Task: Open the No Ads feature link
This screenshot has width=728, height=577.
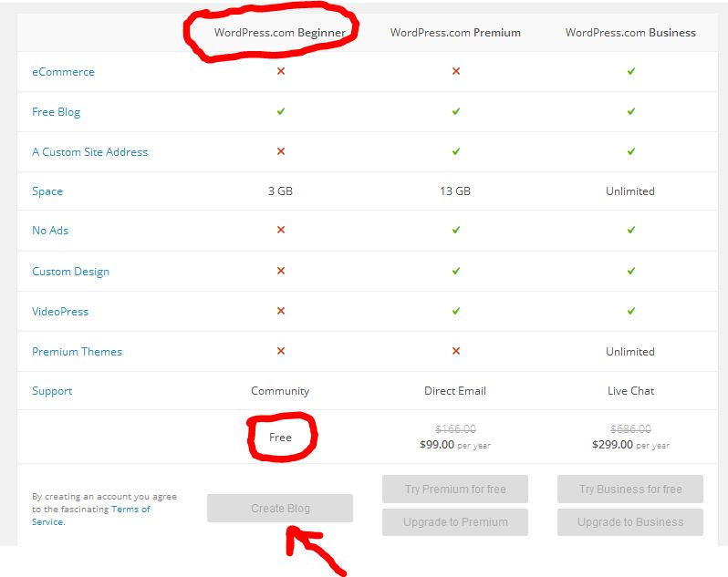Action: [x=50, y=231]
